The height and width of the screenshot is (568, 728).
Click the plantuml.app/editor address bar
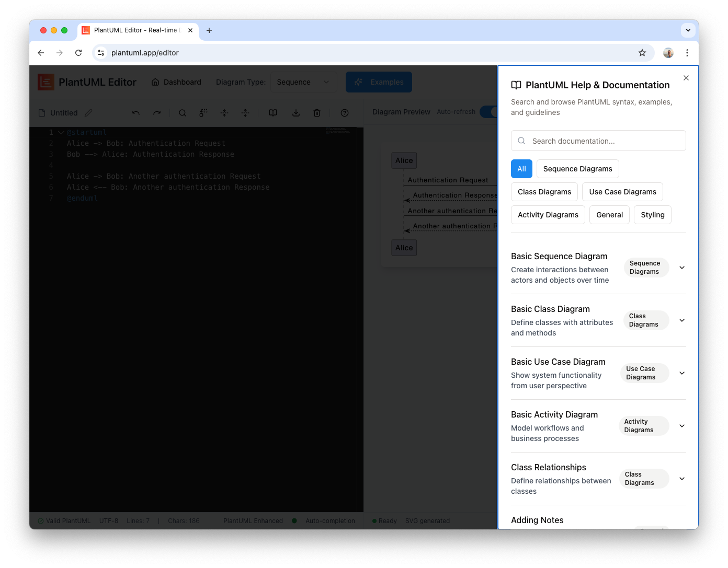click(x=373, y=53)
